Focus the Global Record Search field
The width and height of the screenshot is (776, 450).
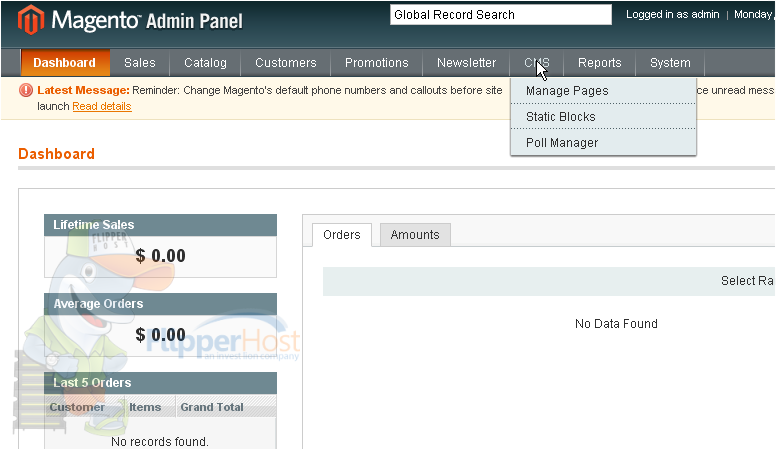[501, 15]
